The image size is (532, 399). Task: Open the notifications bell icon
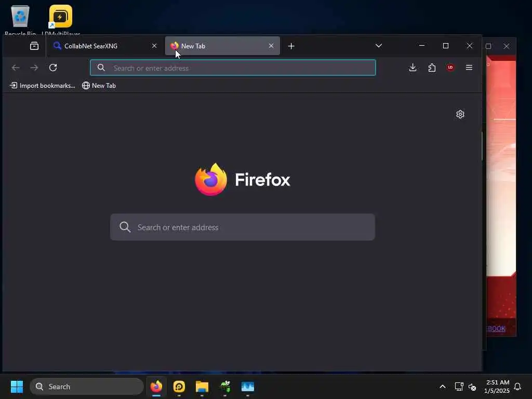point(517,387)
